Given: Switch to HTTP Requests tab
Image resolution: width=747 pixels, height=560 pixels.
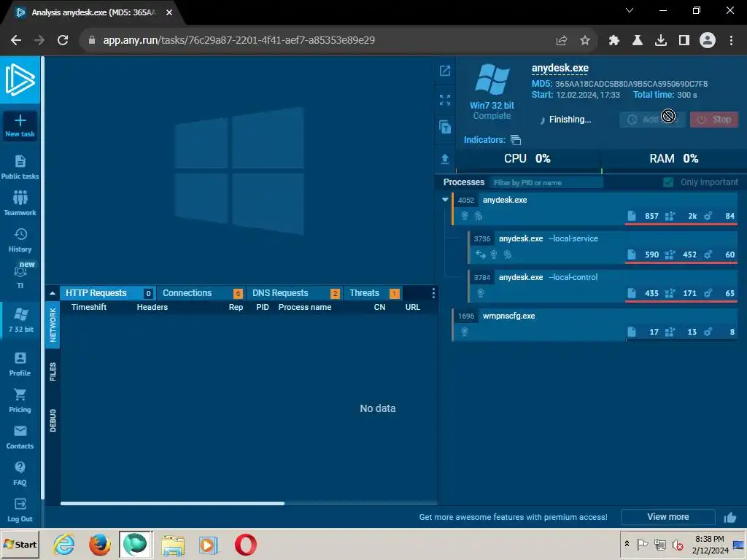Looking at the screenshot, I should [108, 293].
